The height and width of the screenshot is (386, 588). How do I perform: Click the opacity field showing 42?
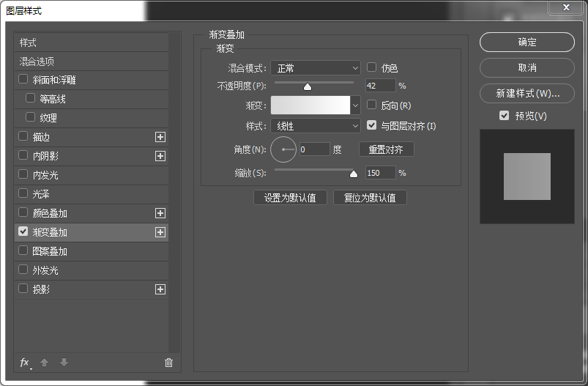pyautogui.click(x=380, y=86)
